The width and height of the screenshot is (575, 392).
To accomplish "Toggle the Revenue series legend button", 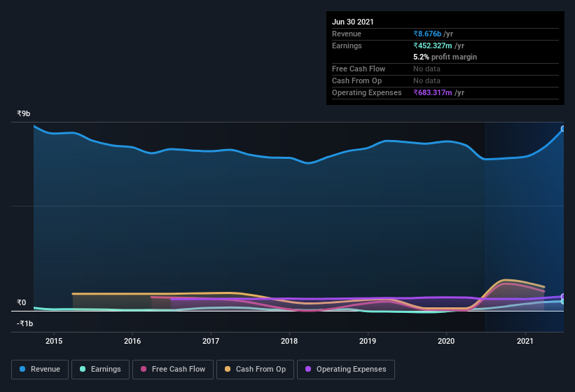I will (x=40, y=370).
